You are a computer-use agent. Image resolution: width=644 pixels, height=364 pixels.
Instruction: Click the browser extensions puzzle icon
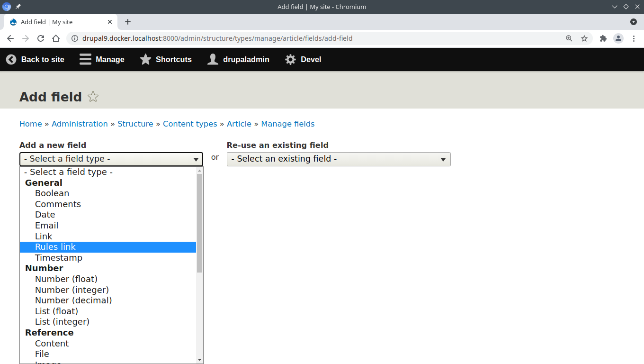coord(603,38)
